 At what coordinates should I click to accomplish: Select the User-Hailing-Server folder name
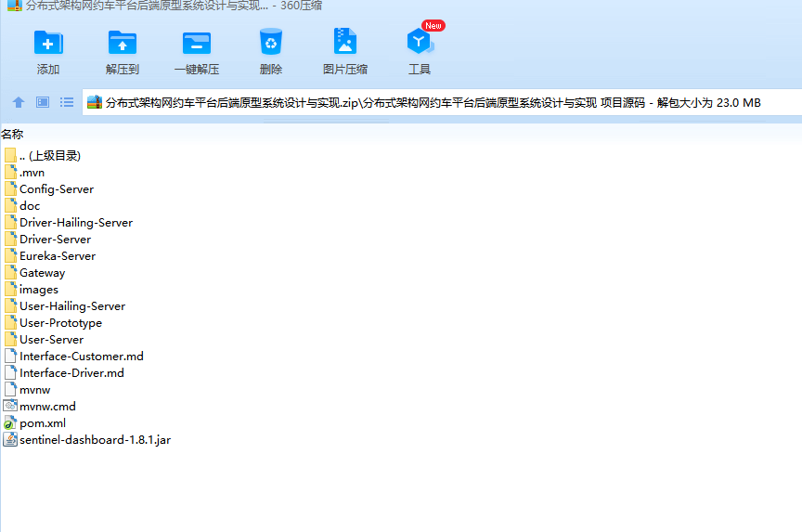[72, 305]
